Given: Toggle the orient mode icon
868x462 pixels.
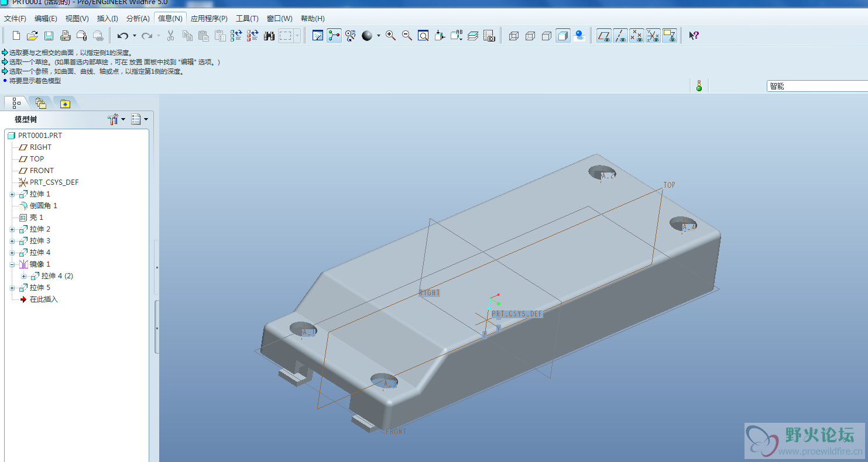Looking at the screenshot, I should point(351,36).
